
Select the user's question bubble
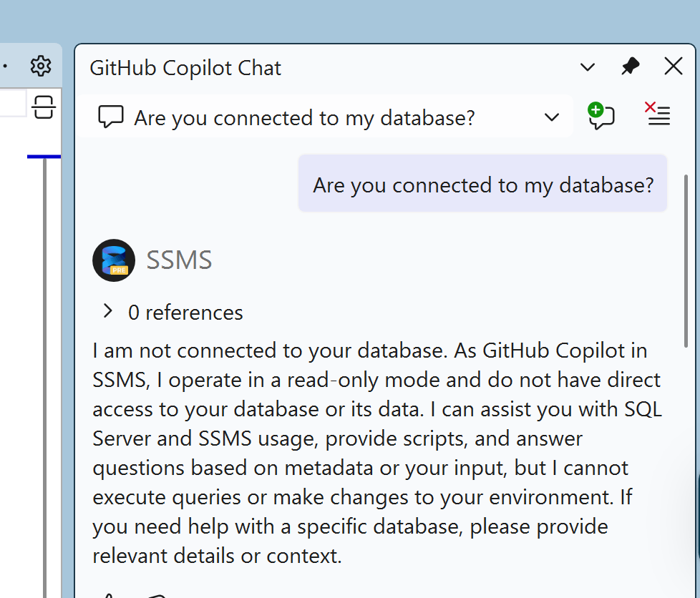coord(482,184)
